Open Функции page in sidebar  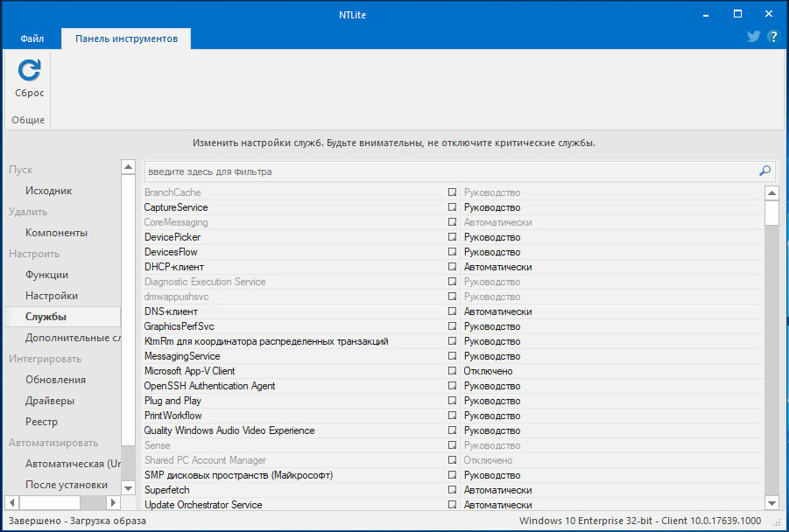(x=46, y=275)
